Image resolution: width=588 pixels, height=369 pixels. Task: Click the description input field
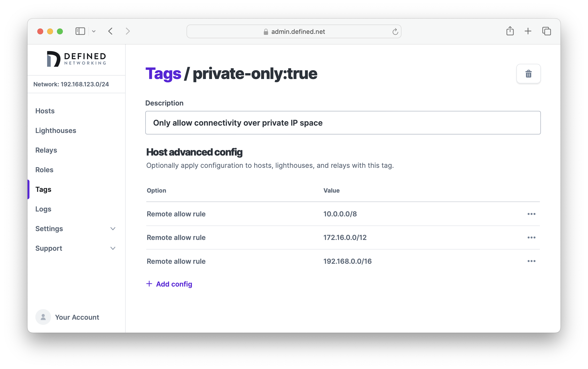(x=343, y=122)
